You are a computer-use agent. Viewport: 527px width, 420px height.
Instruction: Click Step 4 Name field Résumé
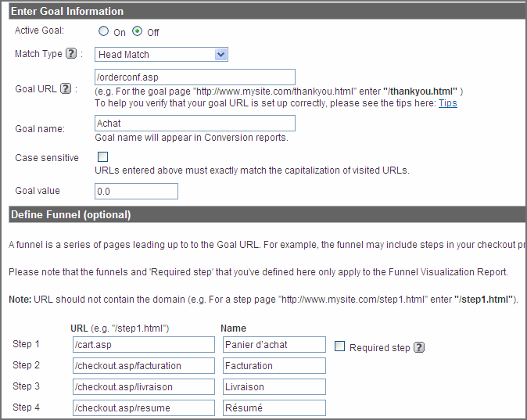[x=274, y=408]
